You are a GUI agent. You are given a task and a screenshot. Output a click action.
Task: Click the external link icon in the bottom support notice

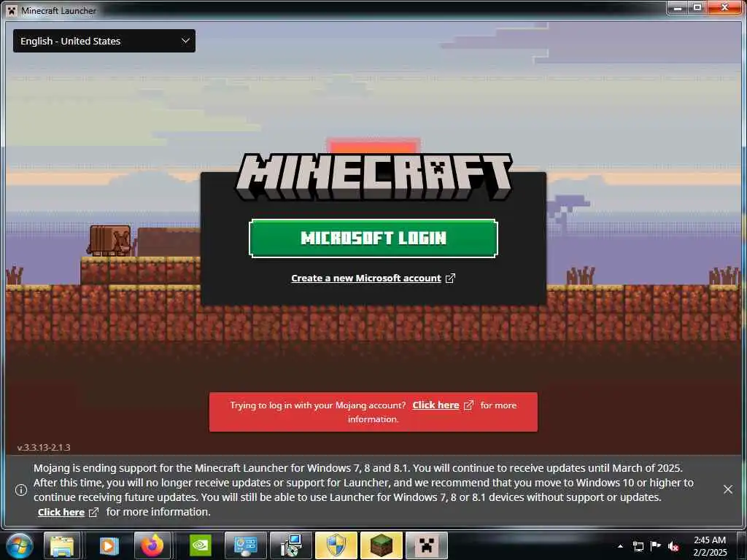pos(94,513)
